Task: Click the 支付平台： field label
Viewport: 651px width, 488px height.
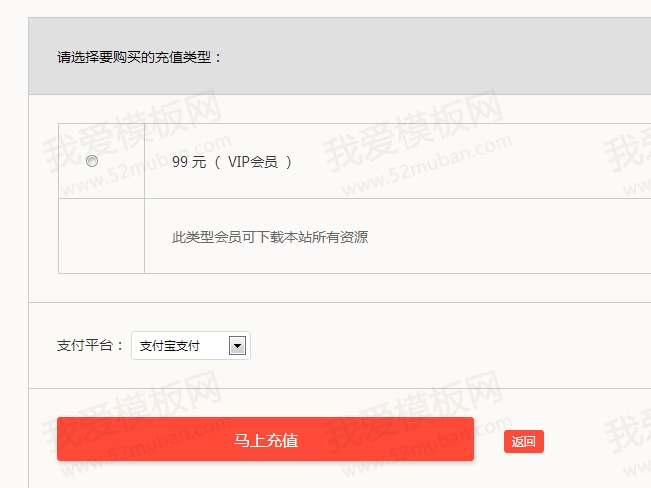Action: coord(90,346)
